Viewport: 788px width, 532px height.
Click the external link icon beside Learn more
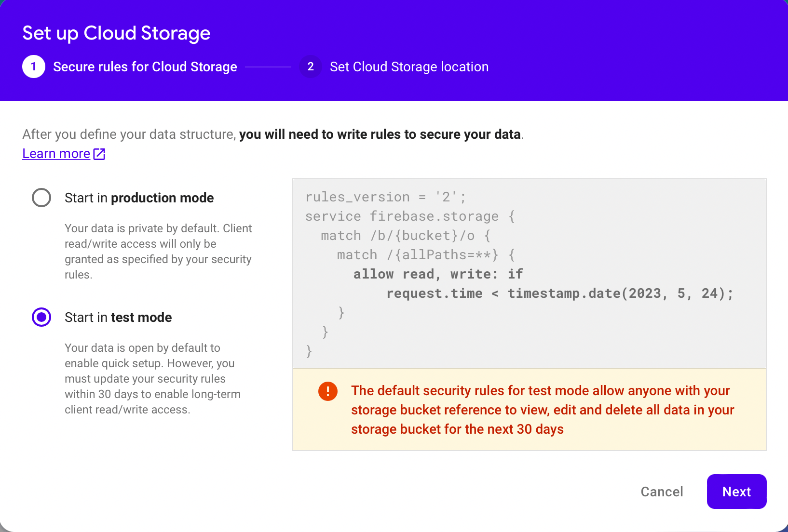(99, 154)
